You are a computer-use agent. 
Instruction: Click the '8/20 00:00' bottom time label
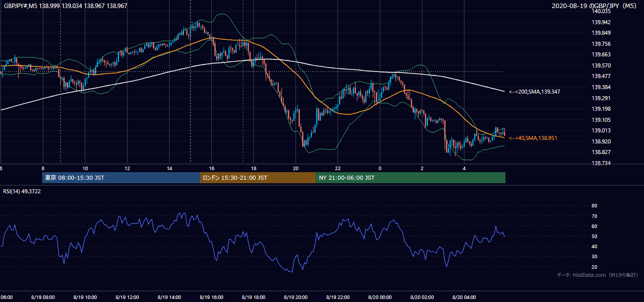379,297
